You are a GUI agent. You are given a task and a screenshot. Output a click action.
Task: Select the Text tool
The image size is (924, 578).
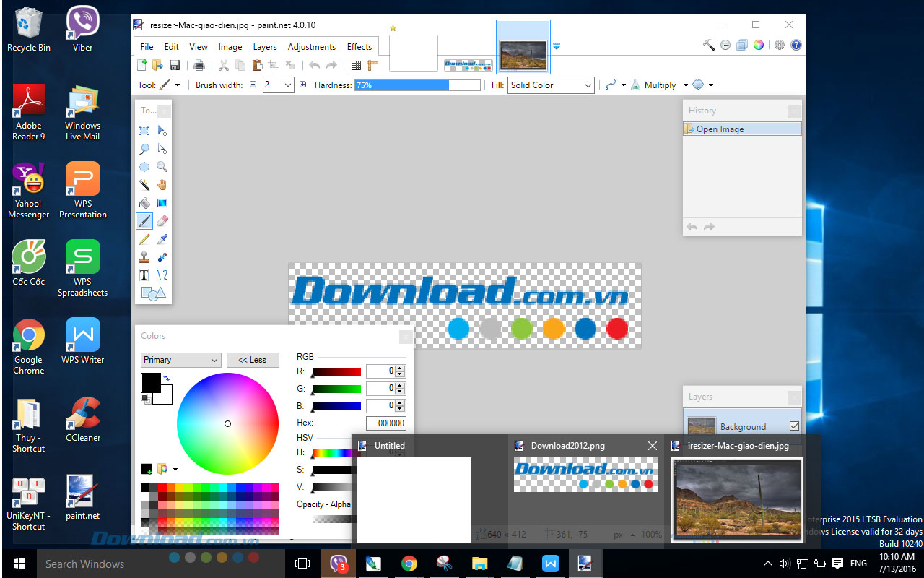(x=144, y=275)
